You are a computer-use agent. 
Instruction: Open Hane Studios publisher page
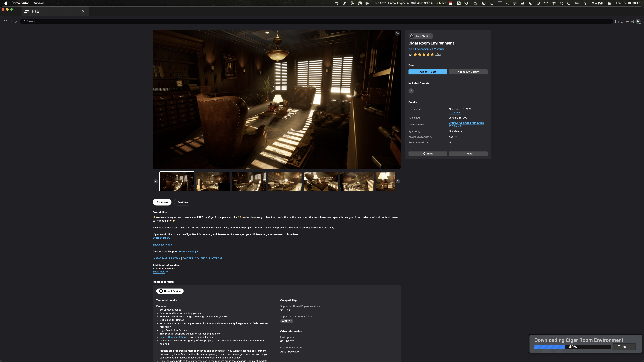pos(421,36)
